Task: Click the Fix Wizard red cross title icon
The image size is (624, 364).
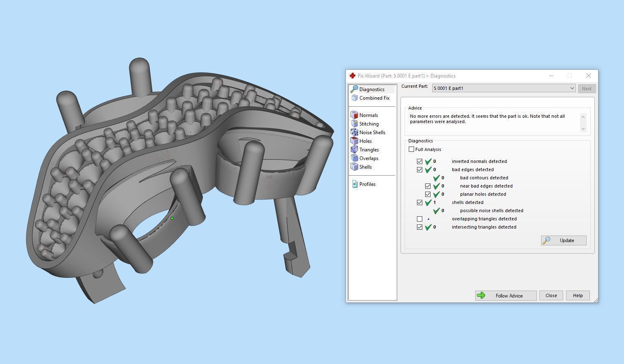Action: [x=352, y=76]
